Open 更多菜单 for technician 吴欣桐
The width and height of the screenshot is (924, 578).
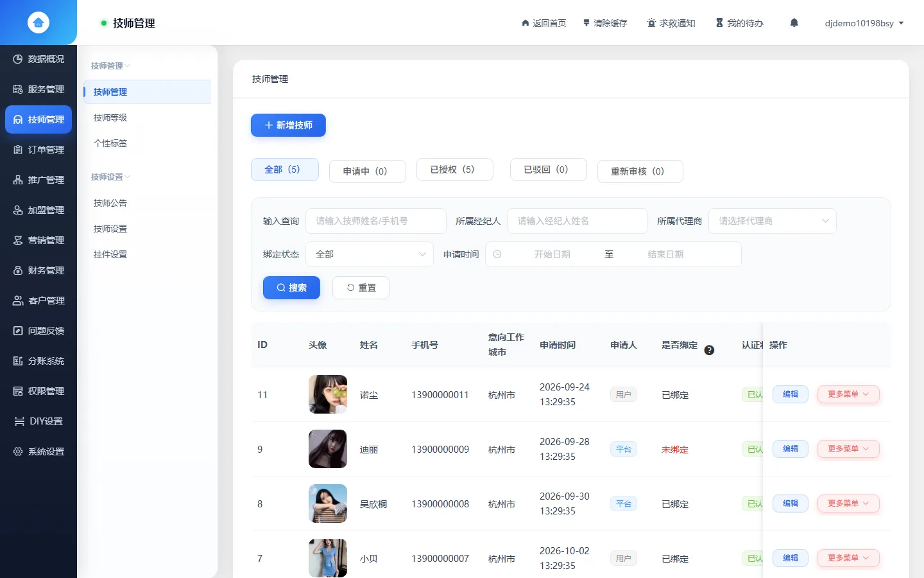click(848, 504)
